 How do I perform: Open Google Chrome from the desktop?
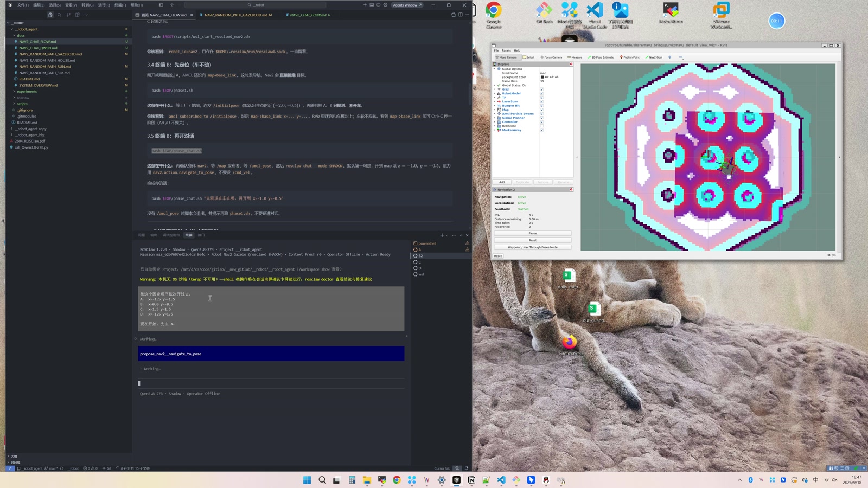[x=493, y=15]
